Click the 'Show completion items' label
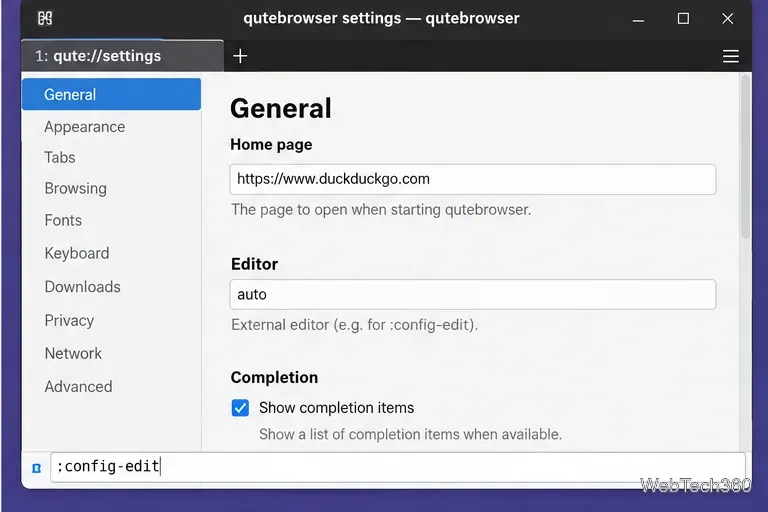This screenshot has width=768, height=512. 336,408
